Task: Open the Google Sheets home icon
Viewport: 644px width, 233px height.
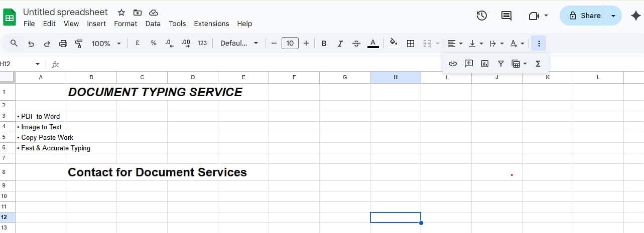Action: pyautogui.click(x=10, y=18)
